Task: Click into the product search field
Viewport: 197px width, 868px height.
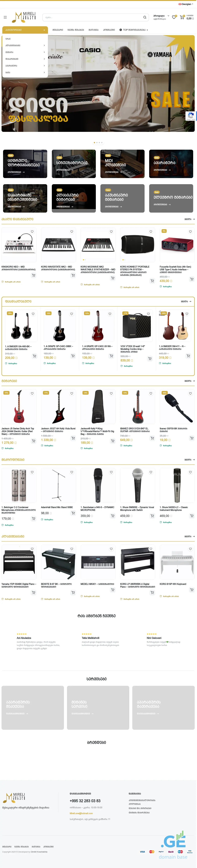Action: click(91, 17)
